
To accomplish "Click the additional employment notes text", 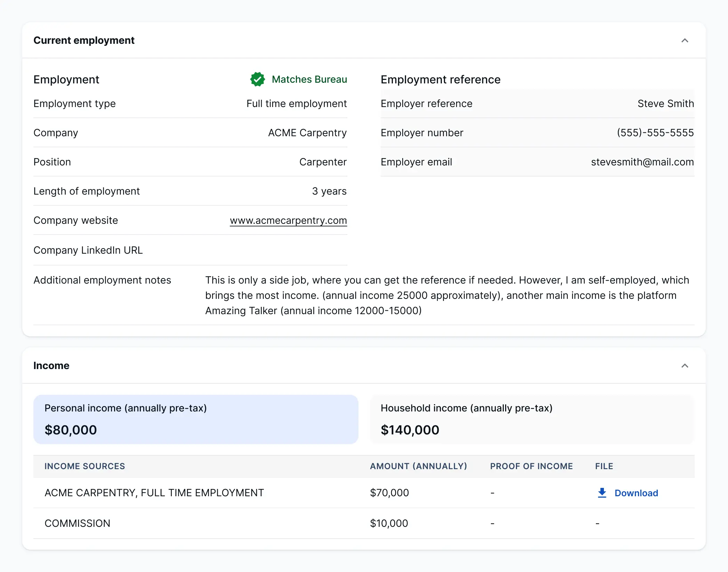I will click(x=447, y=295).
